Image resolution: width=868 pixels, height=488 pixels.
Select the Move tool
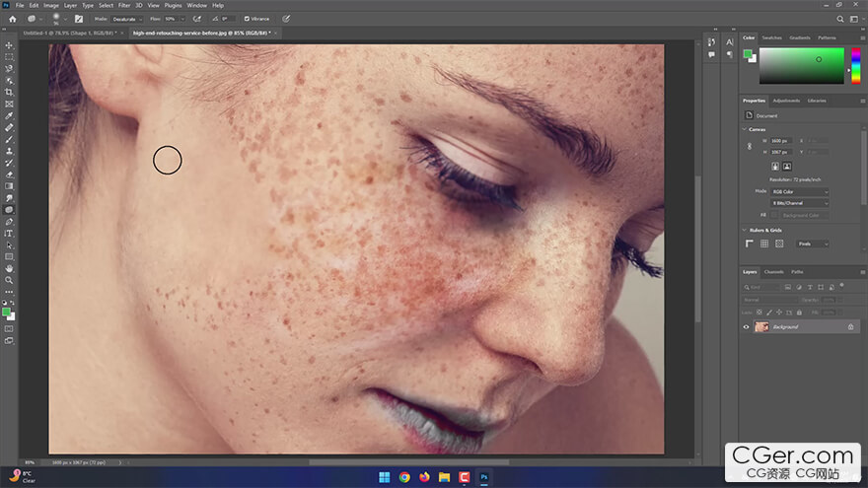[9, 45]
